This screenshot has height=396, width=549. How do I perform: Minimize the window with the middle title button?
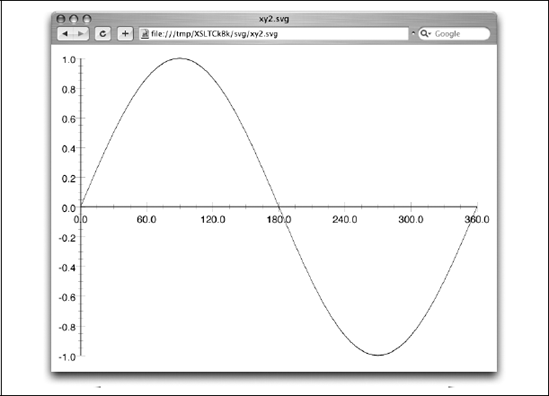pos(74,19)
